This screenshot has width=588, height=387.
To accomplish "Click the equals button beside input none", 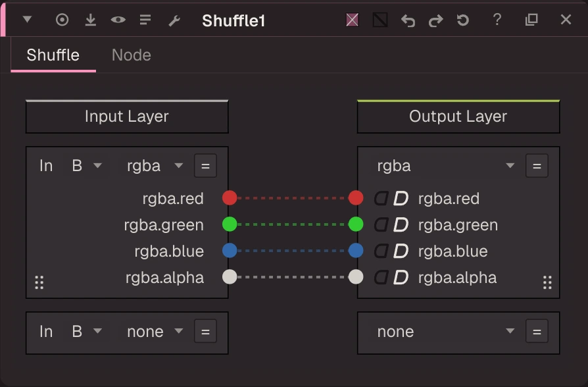I will click(x=205, y=331).
